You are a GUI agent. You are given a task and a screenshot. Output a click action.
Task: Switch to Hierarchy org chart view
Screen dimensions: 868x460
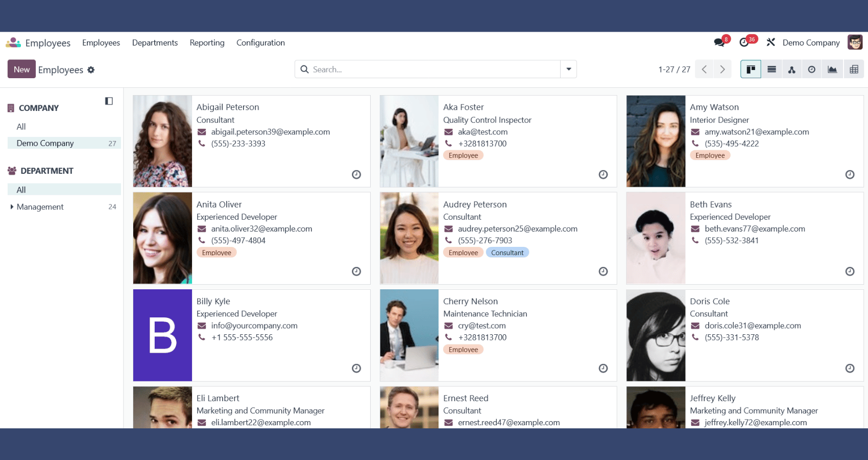791,70
